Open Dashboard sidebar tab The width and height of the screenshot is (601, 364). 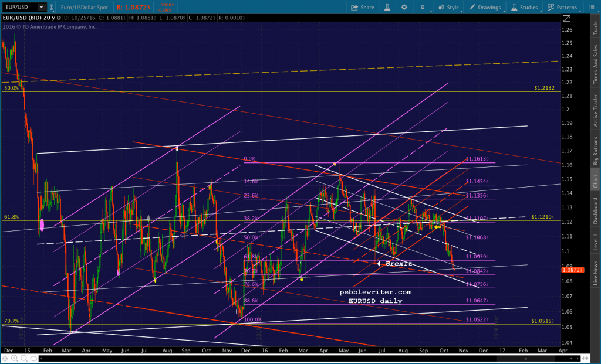(x=596, y=210)
